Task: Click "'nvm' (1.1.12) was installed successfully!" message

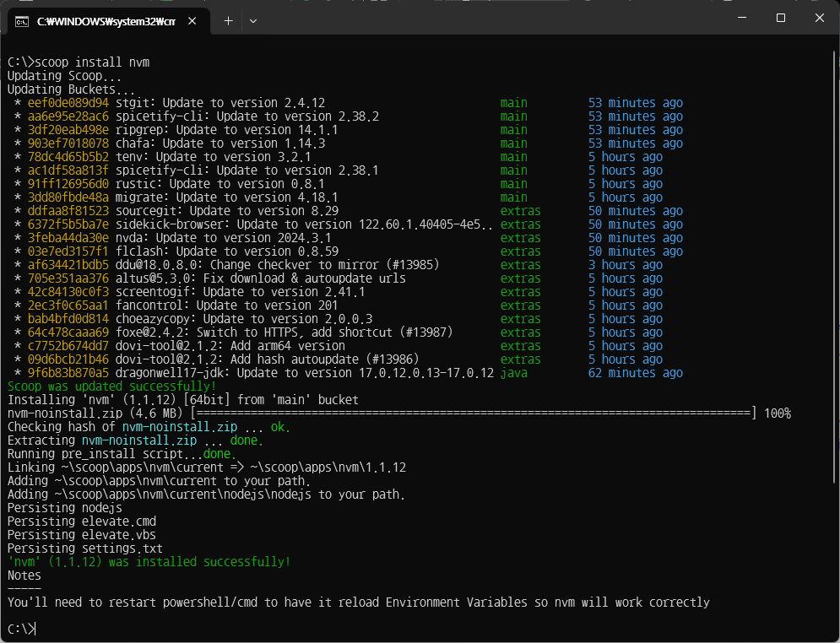Action: pos(149,562)
